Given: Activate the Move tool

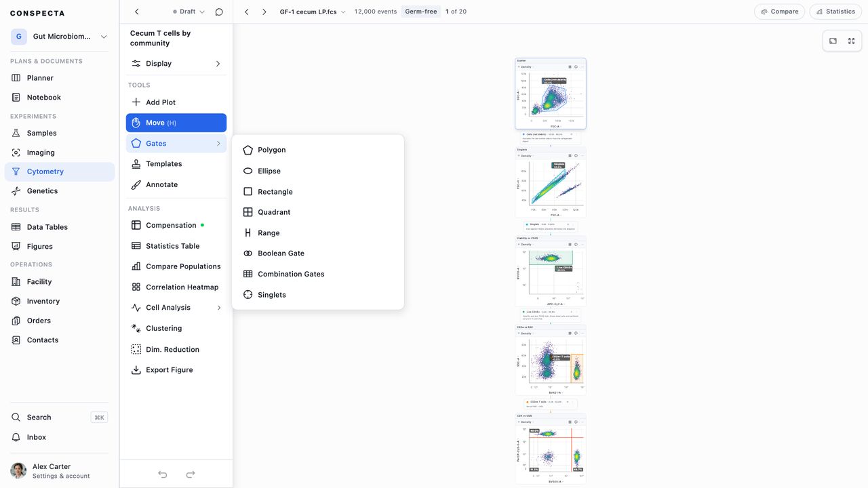Looking at the screenshot, I should point(176,123).
